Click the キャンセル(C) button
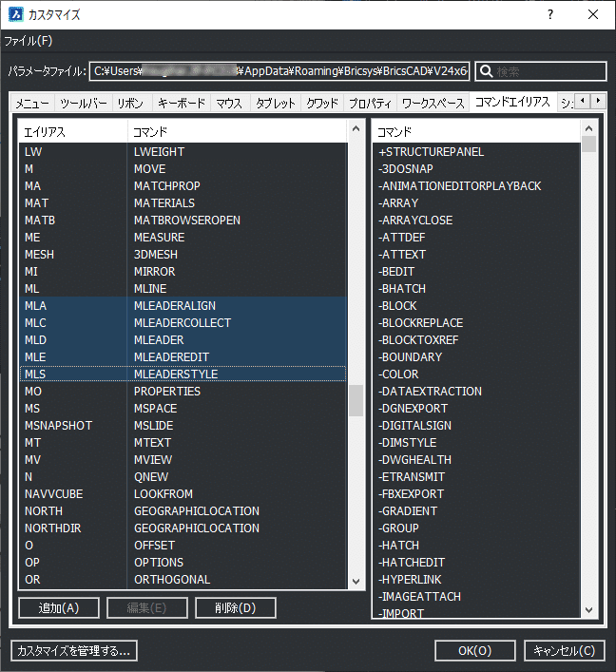Viewport: 616px width, 672px height. pyautogui.click(x=565, y=650)
